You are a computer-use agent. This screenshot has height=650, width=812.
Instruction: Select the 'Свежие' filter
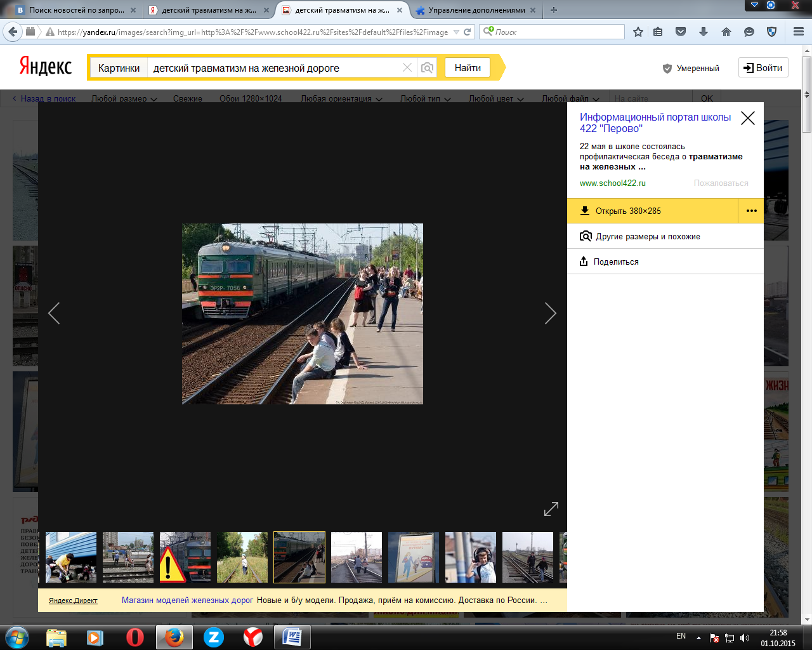pyautogui.click(x=188, y=98)
